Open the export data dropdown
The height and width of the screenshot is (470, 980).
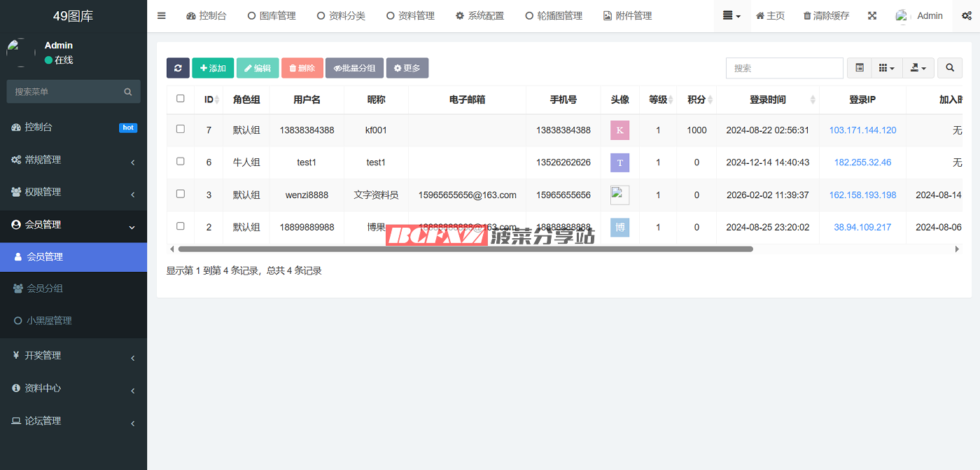click(x=918, y=68)
